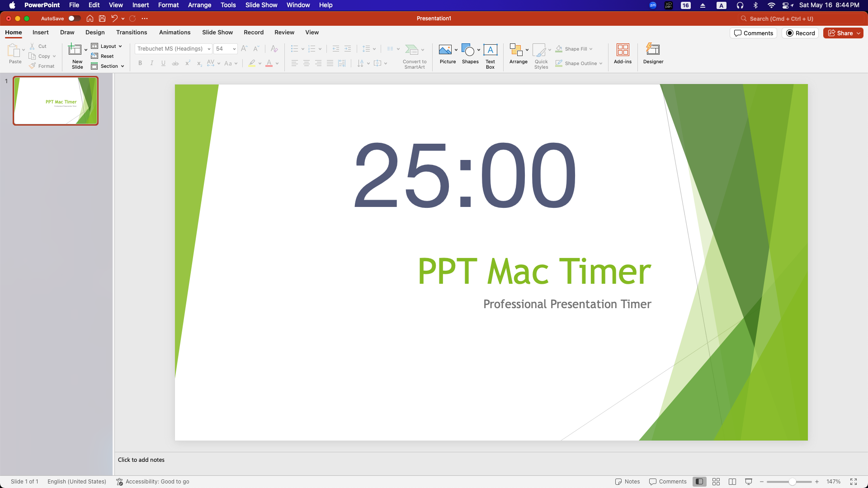Apply superscript formatting
The image size is (868, 488).
pyautogui.click(x=188, y=63)
